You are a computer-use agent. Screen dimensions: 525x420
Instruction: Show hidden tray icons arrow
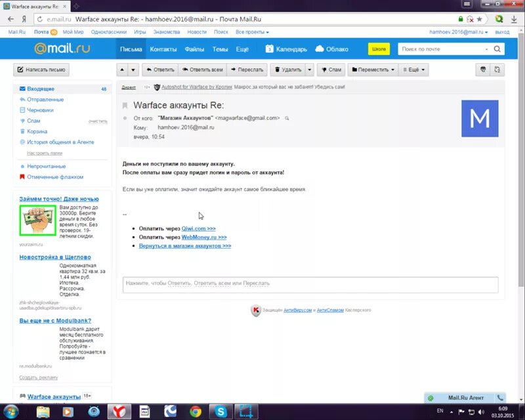point(451,412)
